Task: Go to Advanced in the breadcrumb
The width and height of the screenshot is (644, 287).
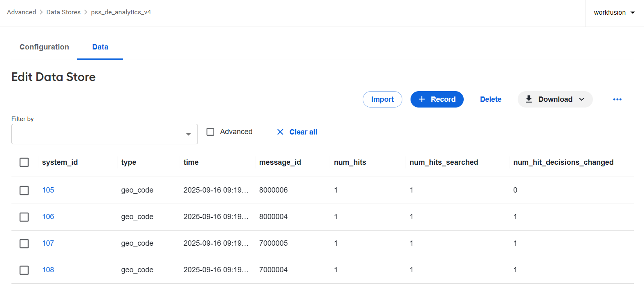Action: (x=21, y=12)
